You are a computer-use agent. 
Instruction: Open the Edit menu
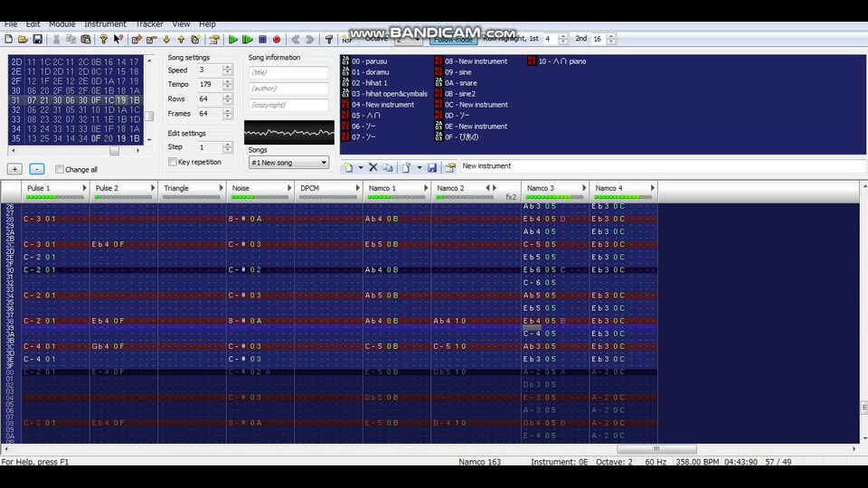click(x=33, y=24)
